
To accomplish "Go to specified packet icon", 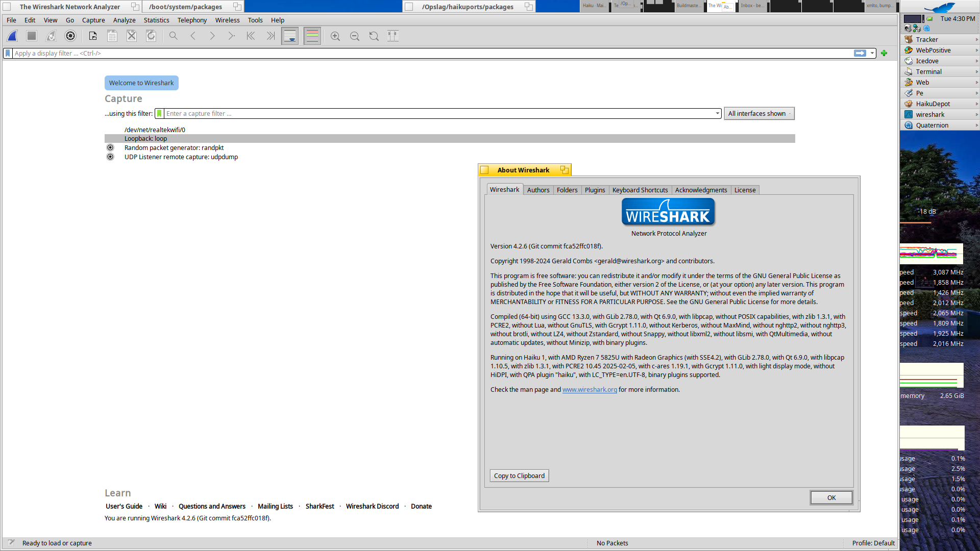I will 232,36.
